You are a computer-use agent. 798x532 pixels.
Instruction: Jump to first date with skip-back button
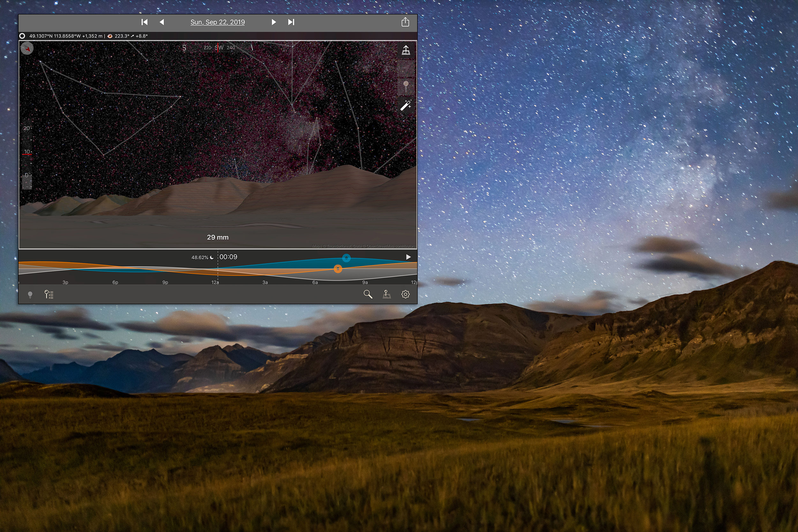pos(145,22)
